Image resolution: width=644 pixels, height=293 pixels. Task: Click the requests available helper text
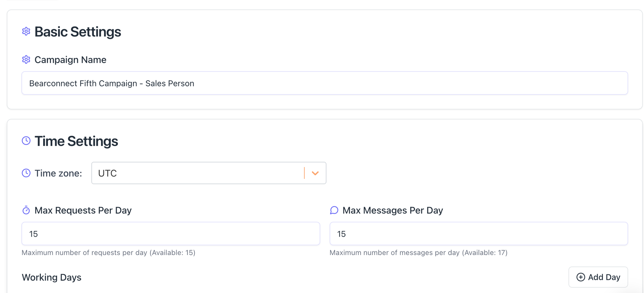pos(109,253)
